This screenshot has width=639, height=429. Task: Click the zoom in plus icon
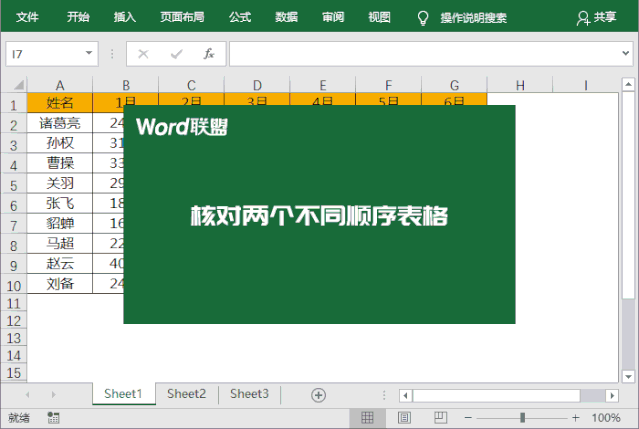[575, 418]
